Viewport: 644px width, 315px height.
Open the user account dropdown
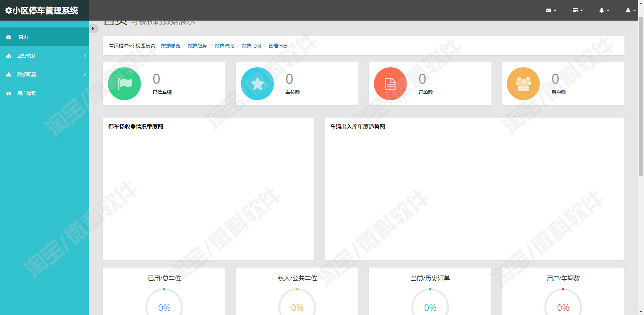[x=631, y=10]
